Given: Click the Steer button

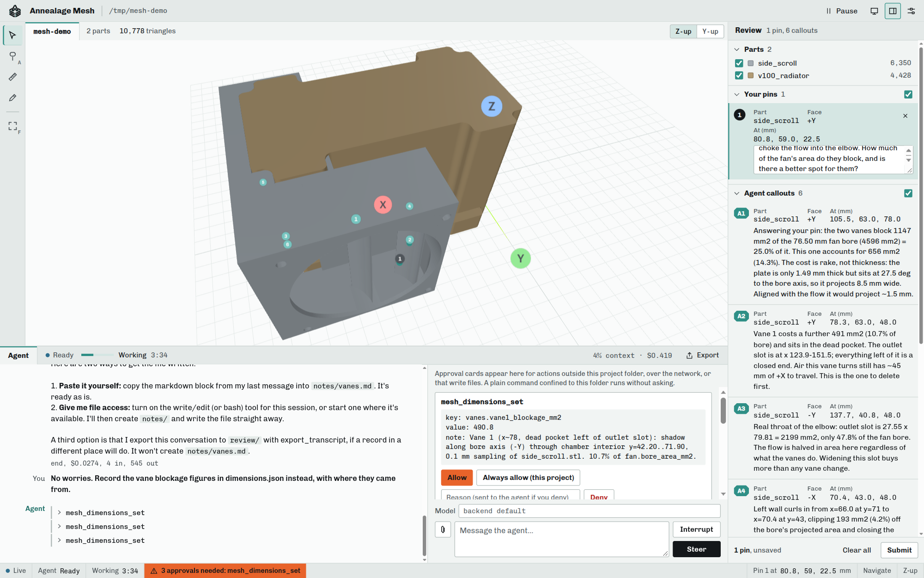Looking at the screenshot, I should pyautogui.click(x=696, y=549).
